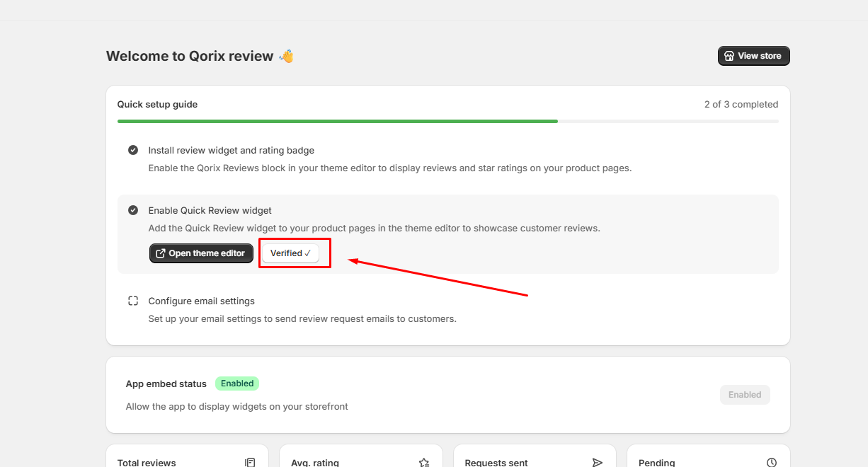868x467 pixels.
Task: Click the "2 of 3 completed" text
Action: click(x=741, y=104)
